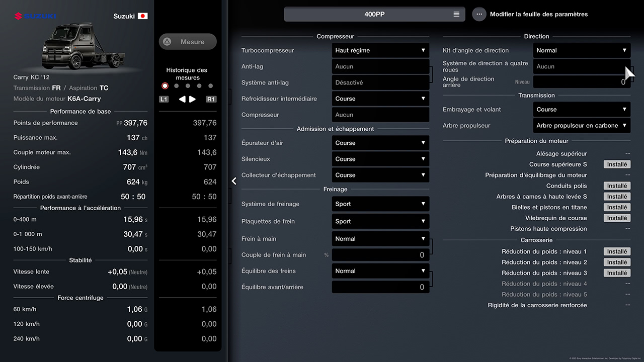Click the Japan flag icon

(x=142, y=16)
